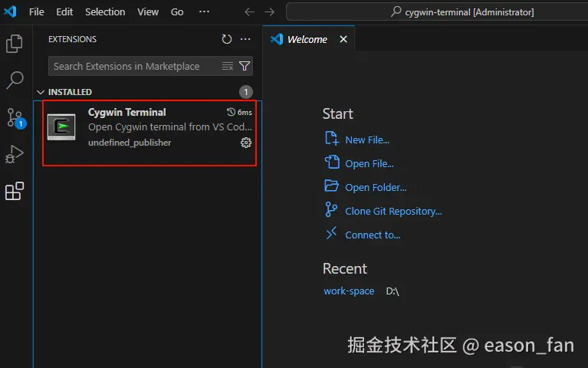This screenshot has width=588, height=368.
Task: Open Extensions panel more actions menu
Action: [x=245, y=39]
